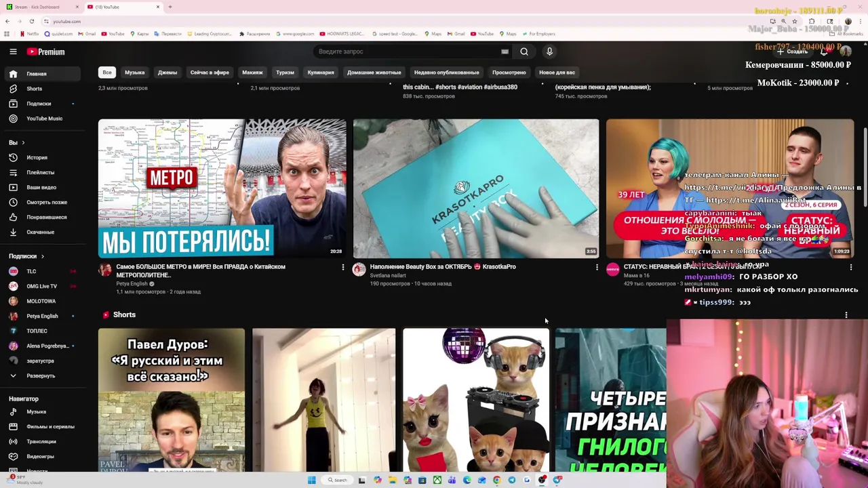
Task: Open options menu for the metro video
Action: pos(342,268)
